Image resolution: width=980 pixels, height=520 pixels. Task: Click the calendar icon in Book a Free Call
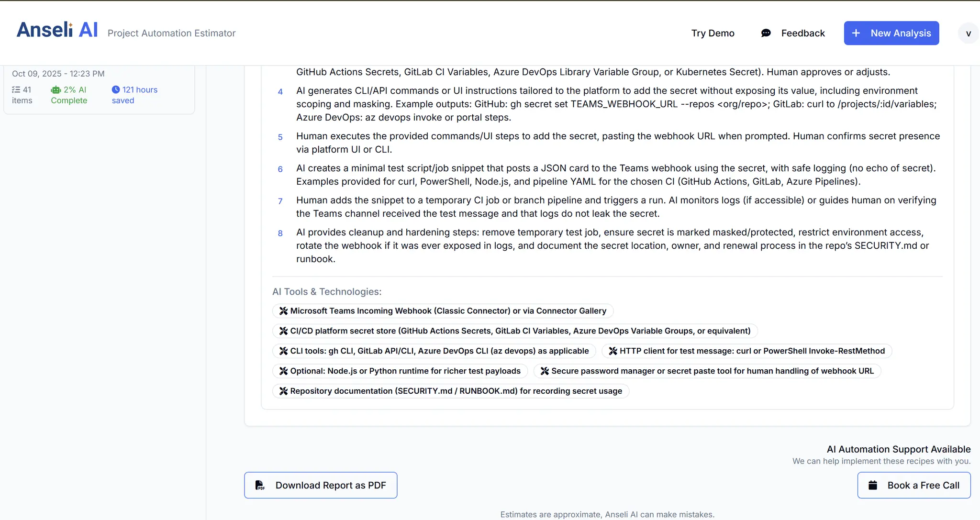[873, 485]
